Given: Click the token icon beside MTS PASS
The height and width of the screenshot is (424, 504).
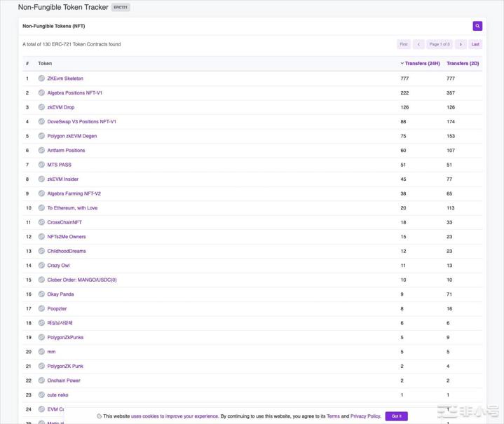Looking at the screenshot, I should tap(41, 165).
